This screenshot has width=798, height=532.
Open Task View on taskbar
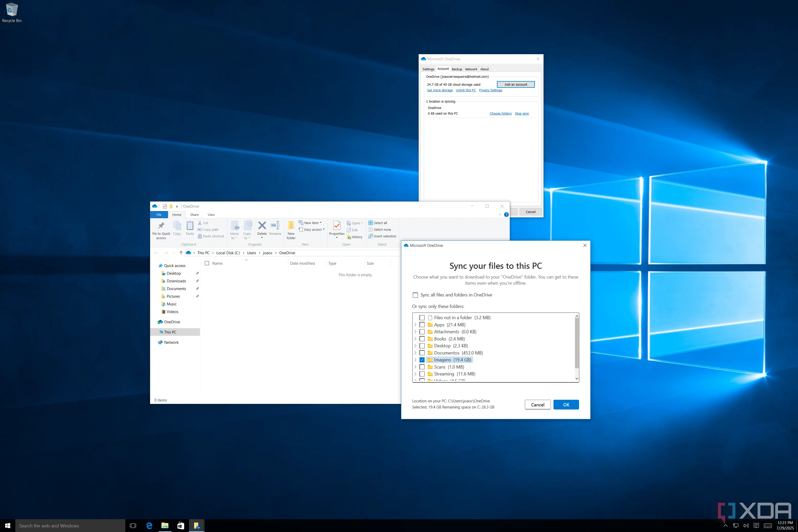coord(133,526)
